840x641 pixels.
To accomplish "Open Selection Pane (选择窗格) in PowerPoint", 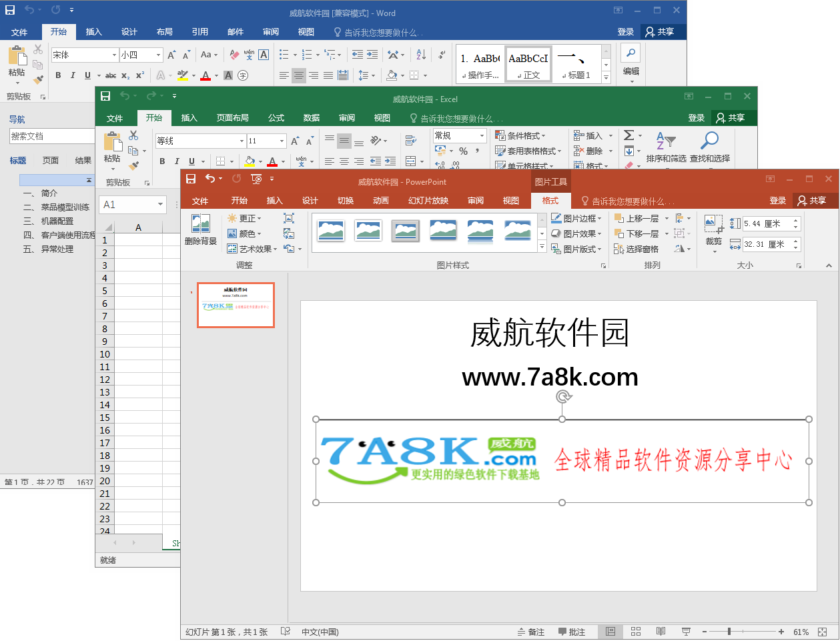I will [x=636, y=249].
